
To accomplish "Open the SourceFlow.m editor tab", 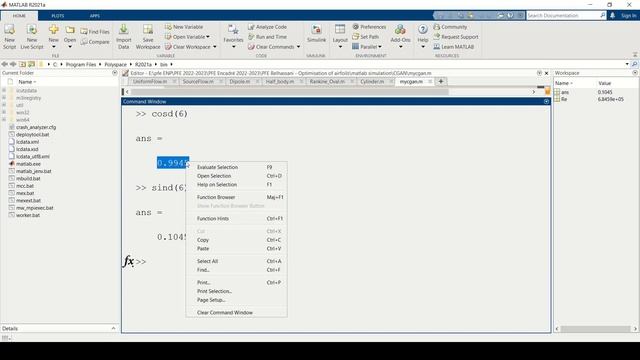I will click(x=198, y=82).
